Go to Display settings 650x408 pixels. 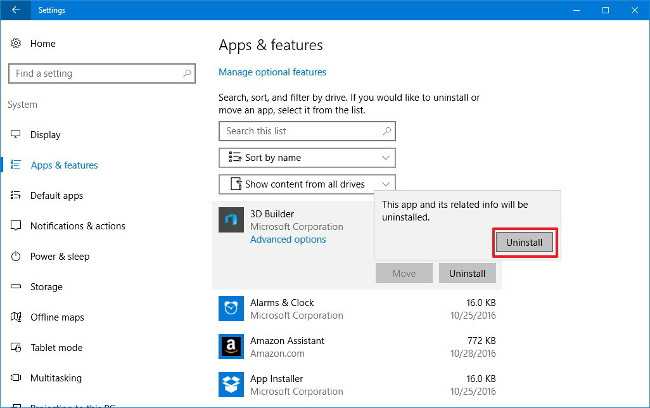point(45,135)
